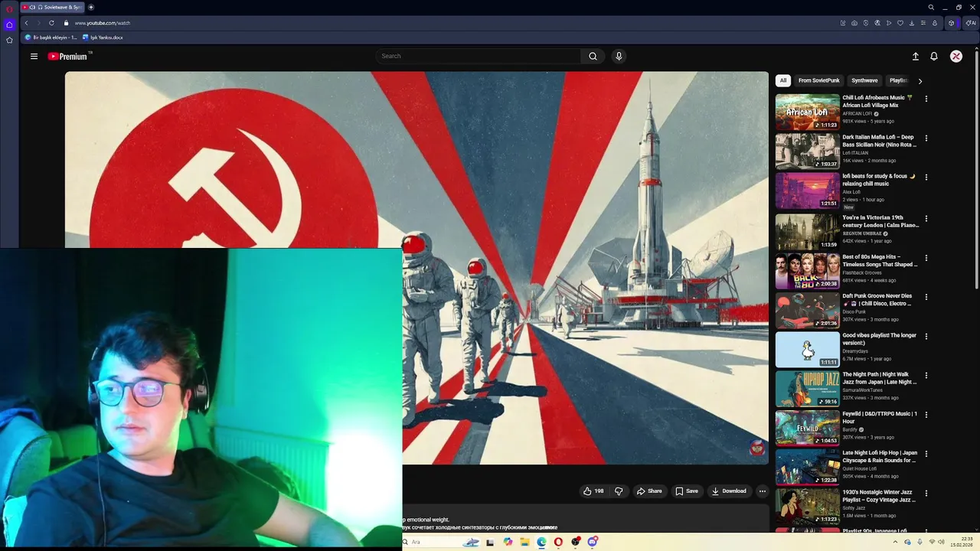Go to YouTube Premium home logo
Viewport: 980px width, 551px height.
(69, 56)
